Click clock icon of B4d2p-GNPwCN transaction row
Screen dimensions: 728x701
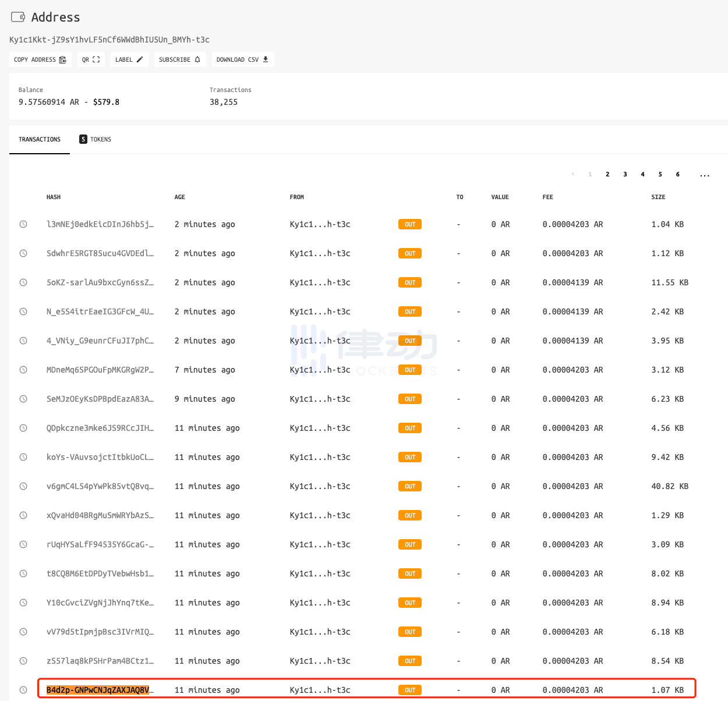[23, 690]
